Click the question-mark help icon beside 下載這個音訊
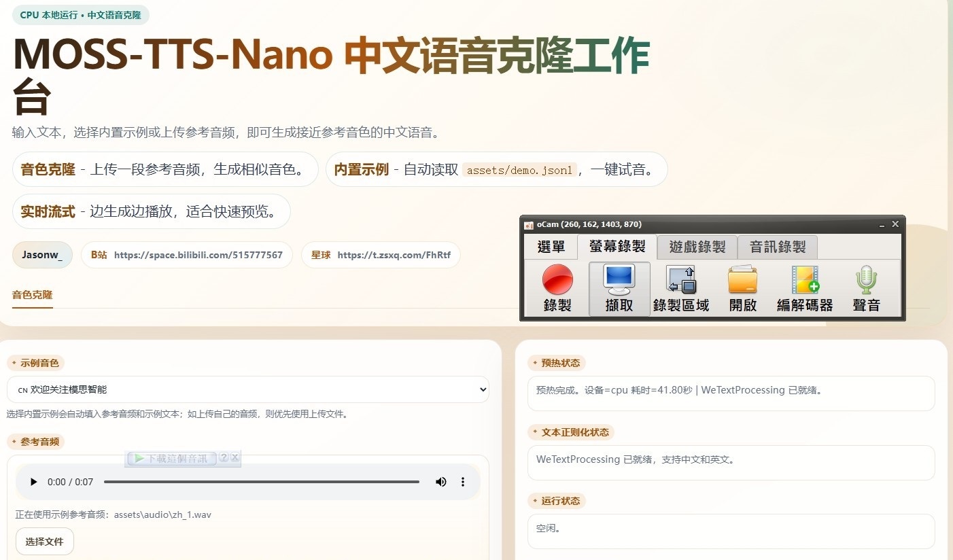The width and height of the screenshot is (953, 560). point(224,458)
